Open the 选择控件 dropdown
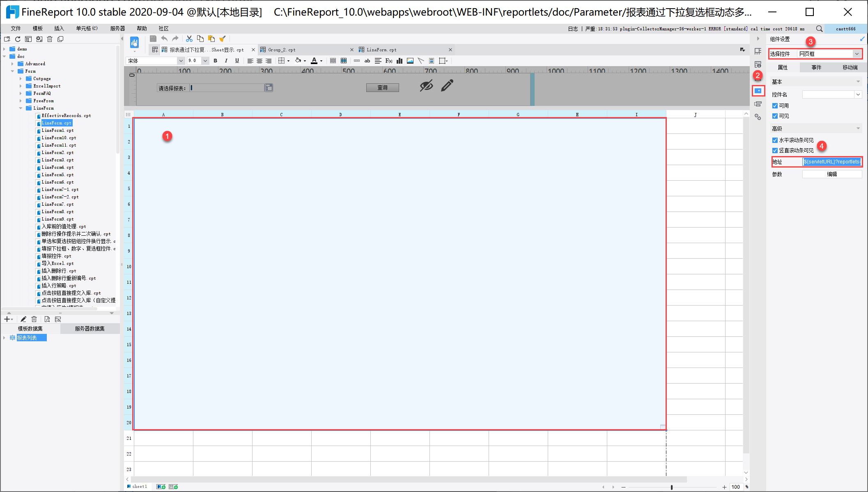This screenshot has height=492, width=868. pyautogui.click(x=857, y=54)
